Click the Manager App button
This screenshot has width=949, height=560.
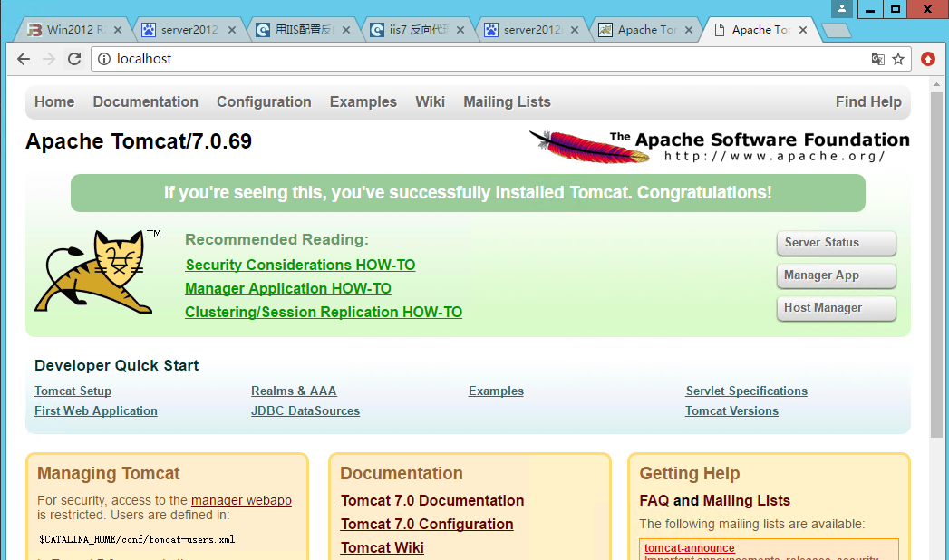coord(837,275)
